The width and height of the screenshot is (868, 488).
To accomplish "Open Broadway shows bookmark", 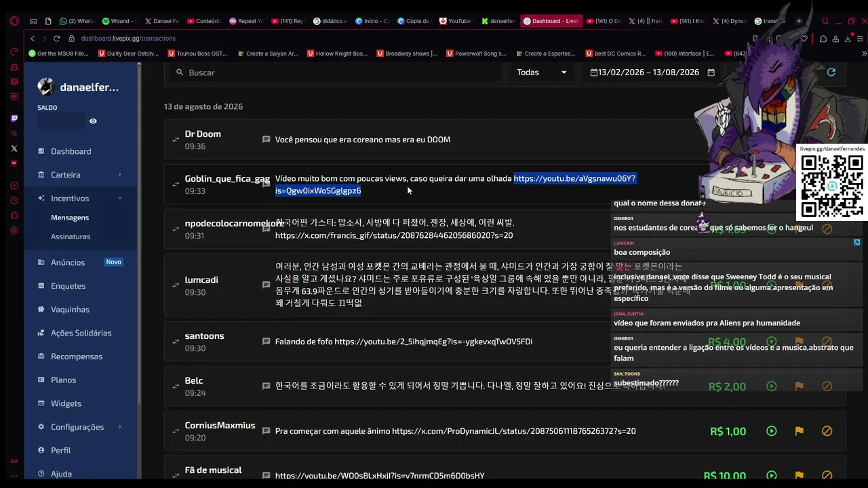I will (x=407, y=54).
